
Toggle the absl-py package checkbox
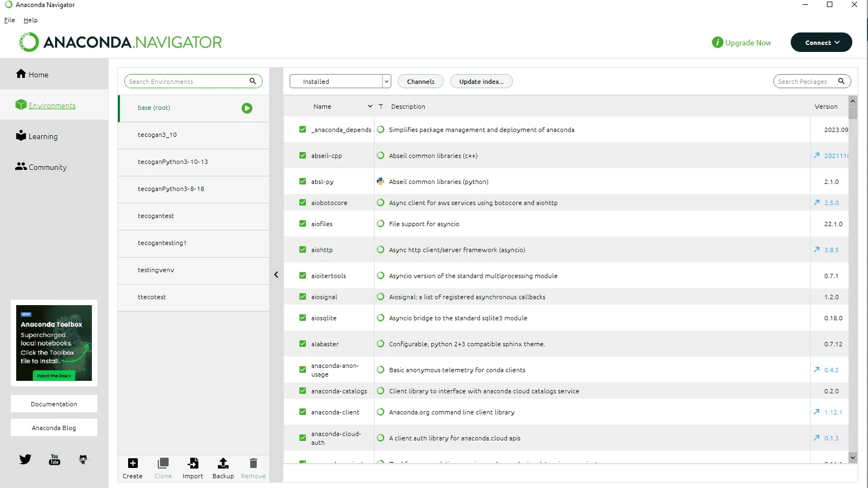tap(303, 181)
